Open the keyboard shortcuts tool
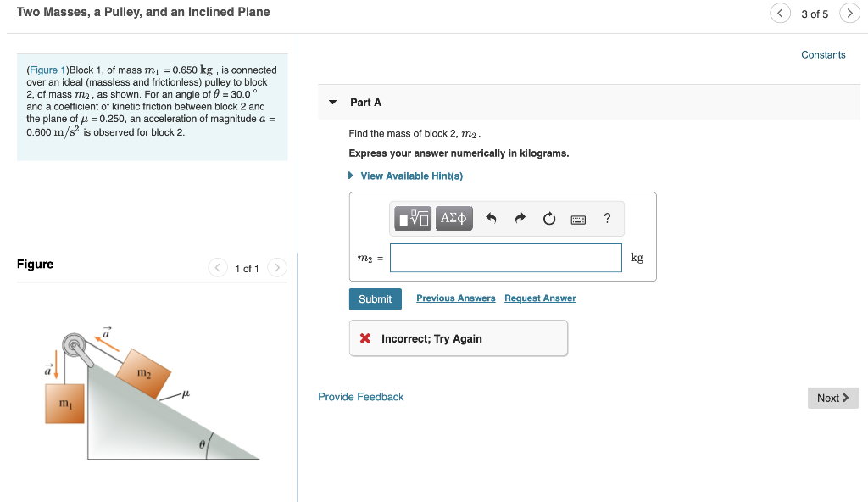 (579, 218)
